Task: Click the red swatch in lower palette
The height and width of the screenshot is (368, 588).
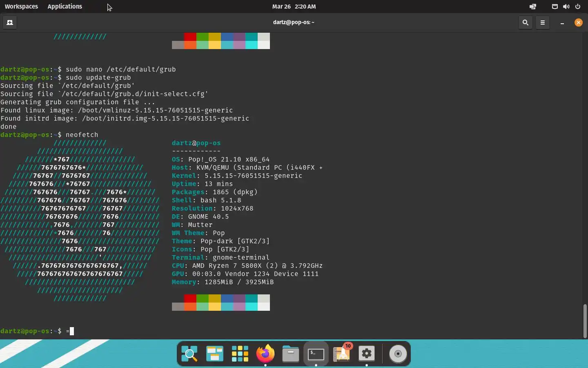Action: 190,298
